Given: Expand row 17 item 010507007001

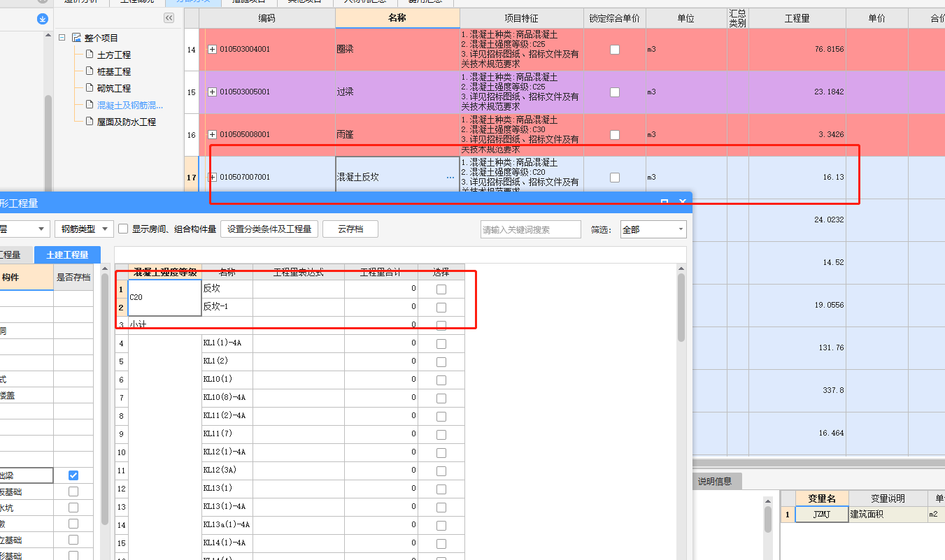Looking at the screenshot, I should (212, 177).
